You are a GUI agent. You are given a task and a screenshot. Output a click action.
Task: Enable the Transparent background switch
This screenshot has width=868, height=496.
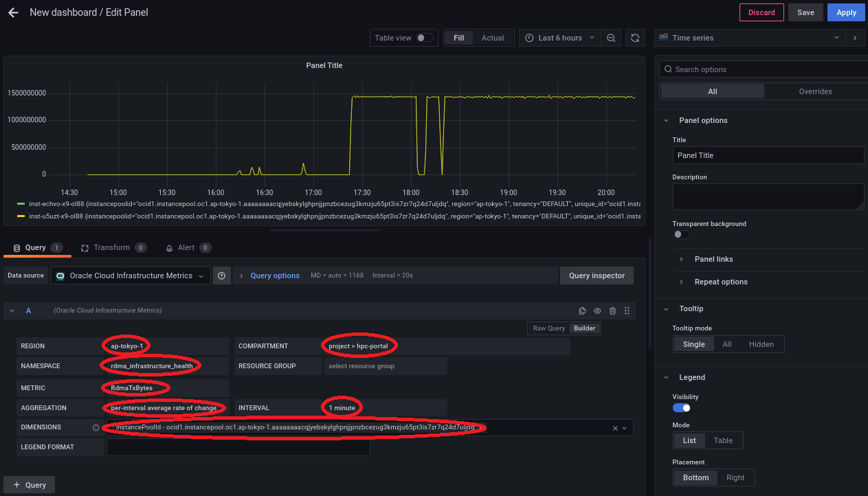(680, 234)
